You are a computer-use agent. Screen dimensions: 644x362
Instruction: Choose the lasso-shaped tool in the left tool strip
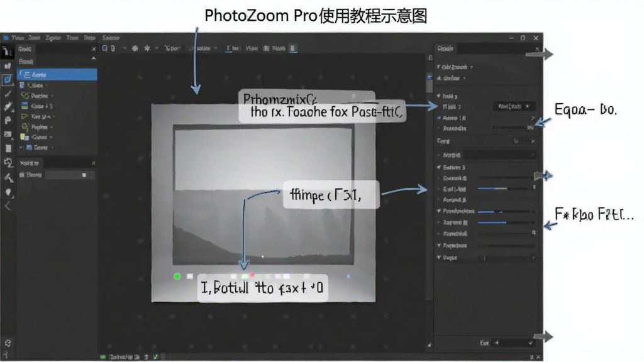[x=8, y=163]
